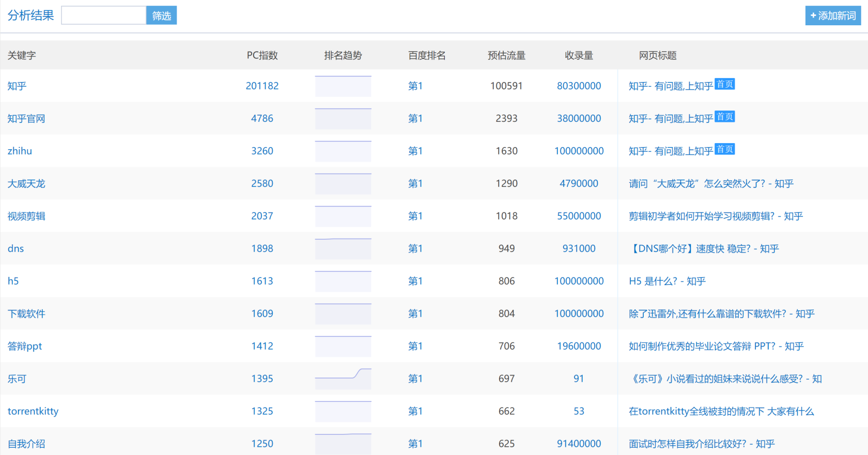Click estimated traffic value 100591
This screenshot has height=455, width=868.
click(506, 86)
